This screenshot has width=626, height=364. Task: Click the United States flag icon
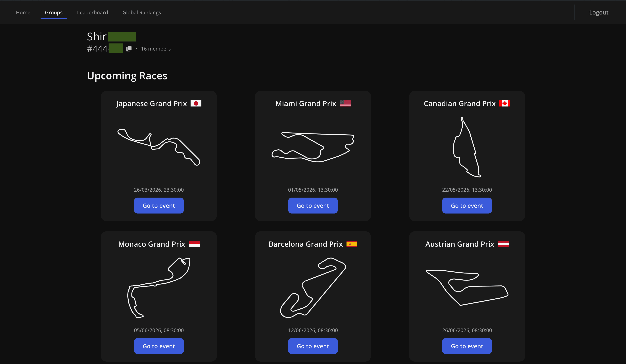345,103
